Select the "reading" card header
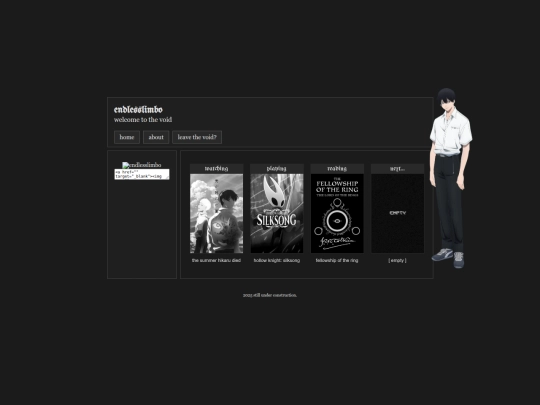The height and width of the screenshot is (405, 540). pos(337,169)
